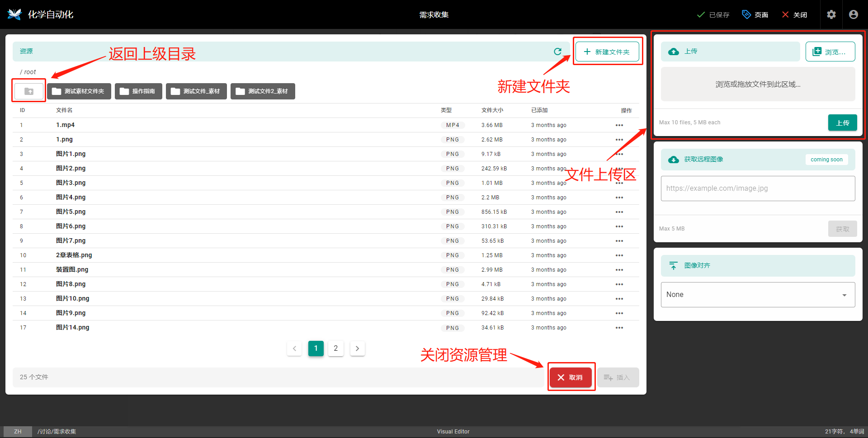Image resolution: width=868 pixels, height=438 pixels.
Task: Open the user account profile icon
Action: (x=853, y=14)
